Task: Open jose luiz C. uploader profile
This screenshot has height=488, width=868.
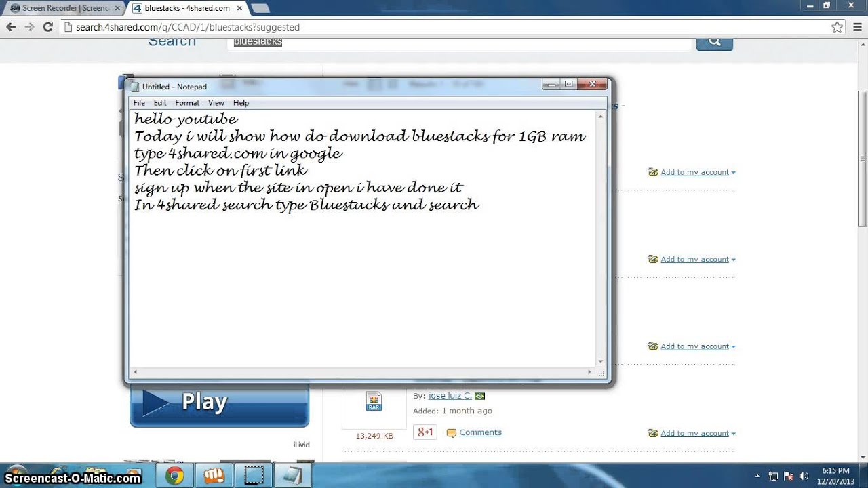Action: tap(450, 395)
